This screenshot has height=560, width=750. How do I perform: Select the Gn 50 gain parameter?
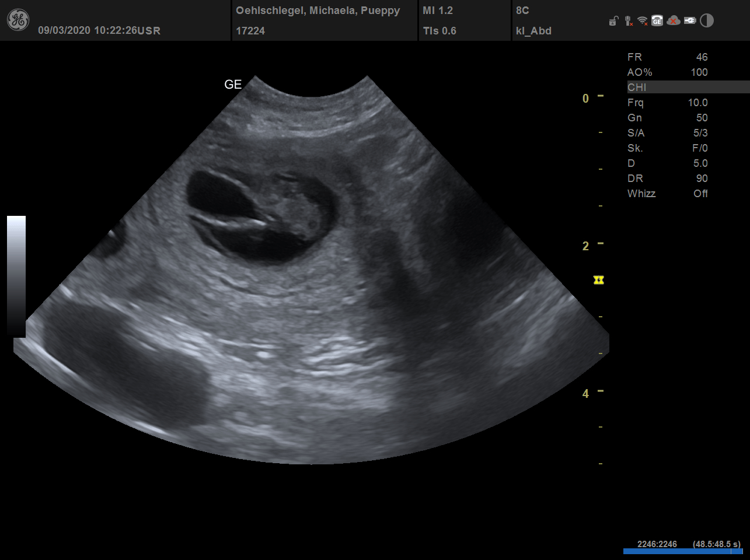click(x=667, y=118)
